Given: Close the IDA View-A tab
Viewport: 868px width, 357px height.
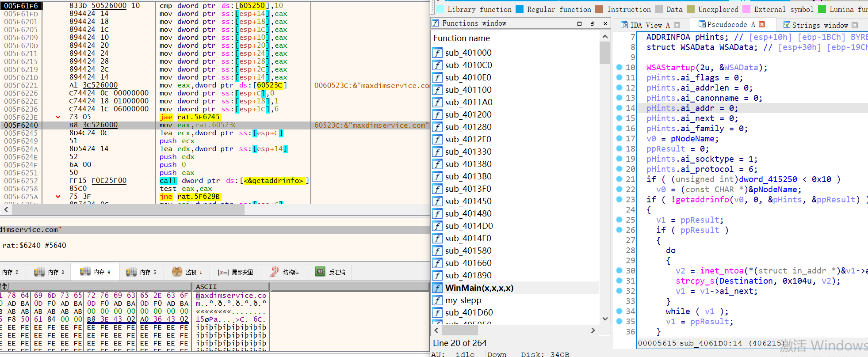Looking at the screenshot, I should tap(677, 25).
